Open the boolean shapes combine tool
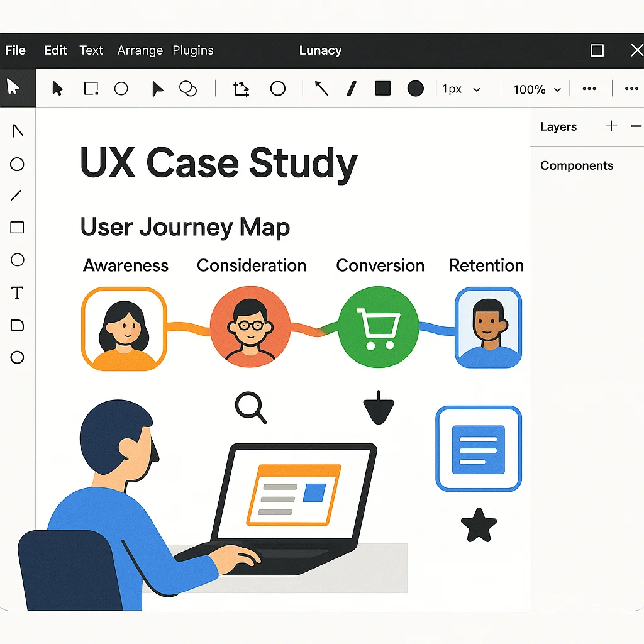 188,89
